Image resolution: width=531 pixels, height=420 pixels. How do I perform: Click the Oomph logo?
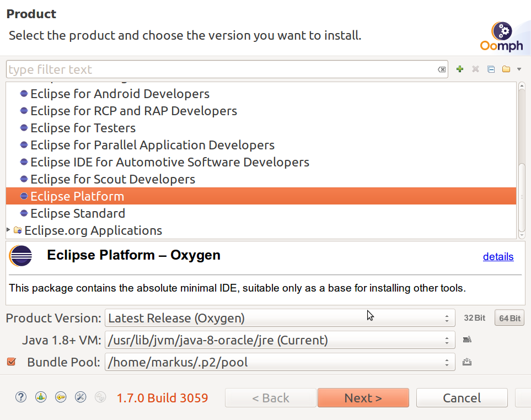coord(502,37)
